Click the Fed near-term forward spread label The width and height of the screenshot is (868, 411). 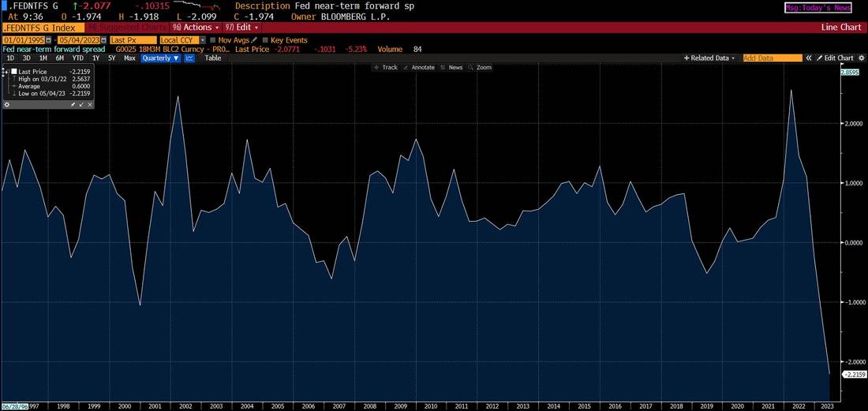point(54,49)
